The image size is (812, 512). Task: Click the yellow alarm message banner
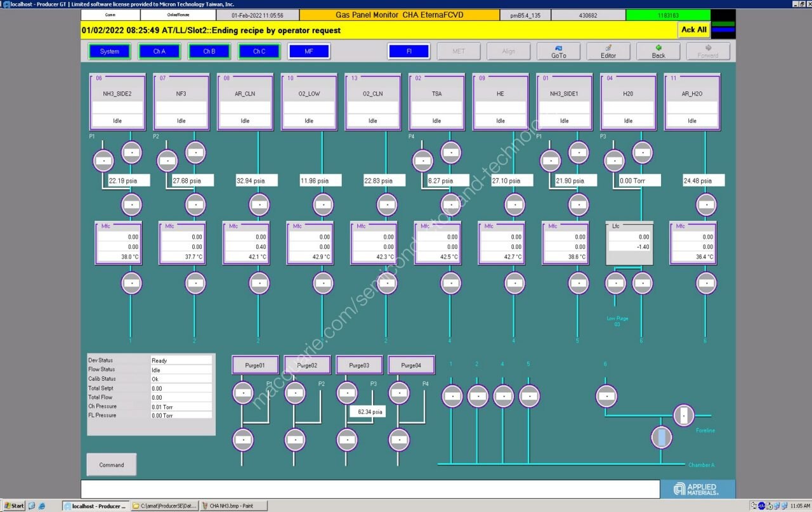(377, 30)
